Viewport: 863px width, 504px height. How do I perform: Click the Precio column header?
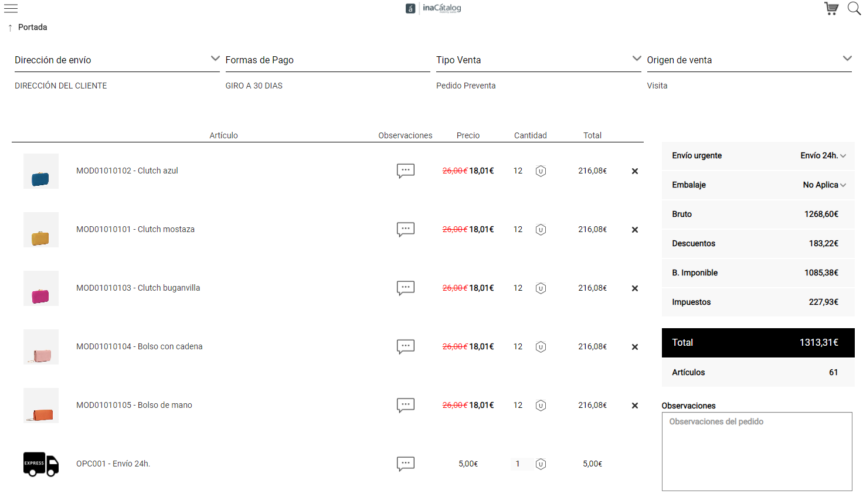tap(468, 135)
